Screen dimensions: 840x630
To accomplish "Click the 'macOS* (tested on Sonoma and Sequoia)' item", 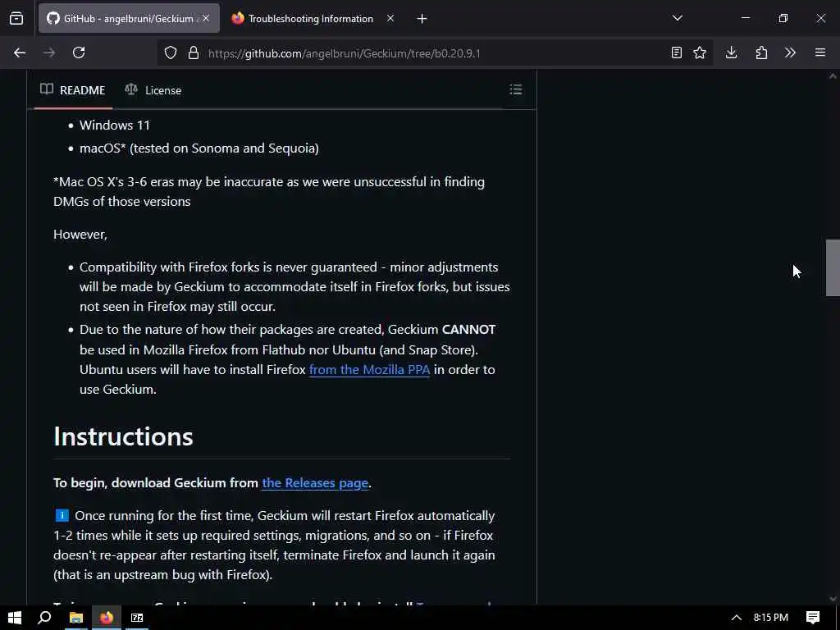I will (199, 148).
